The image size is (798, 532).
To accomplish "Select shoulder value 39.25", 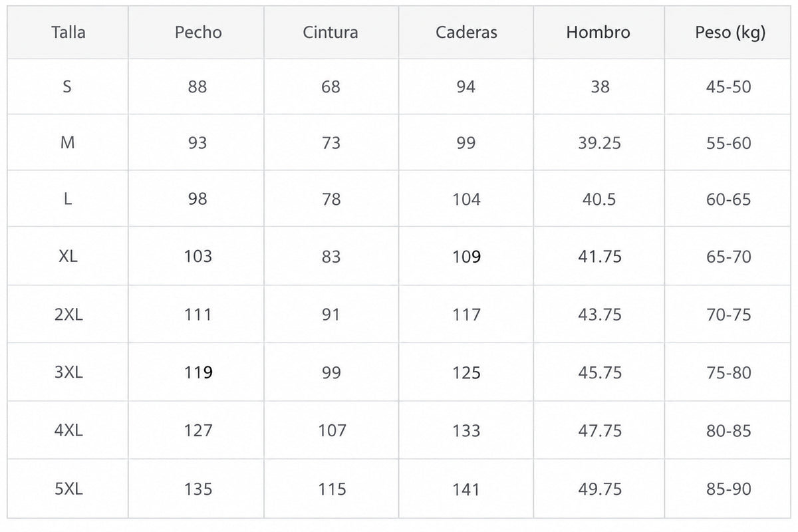I will (599, 143).
